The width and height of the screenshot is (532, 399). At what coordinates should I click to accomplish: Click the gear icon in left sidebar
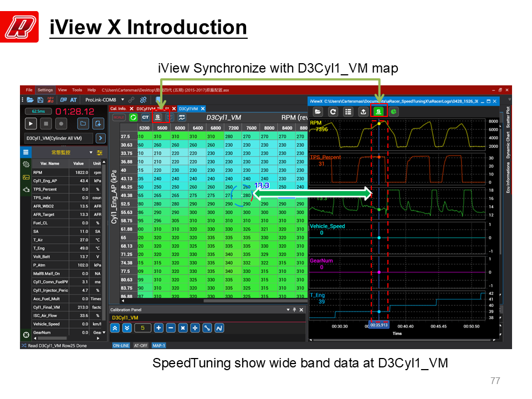pos(26,165)
